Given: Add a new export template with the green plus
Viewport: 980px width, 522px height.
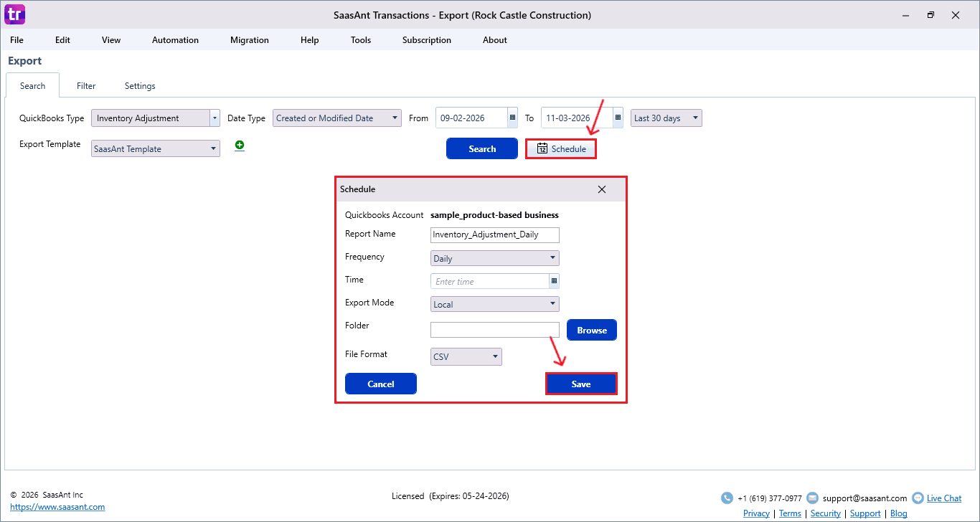Looking at the screenshot, I should [240, 146].
